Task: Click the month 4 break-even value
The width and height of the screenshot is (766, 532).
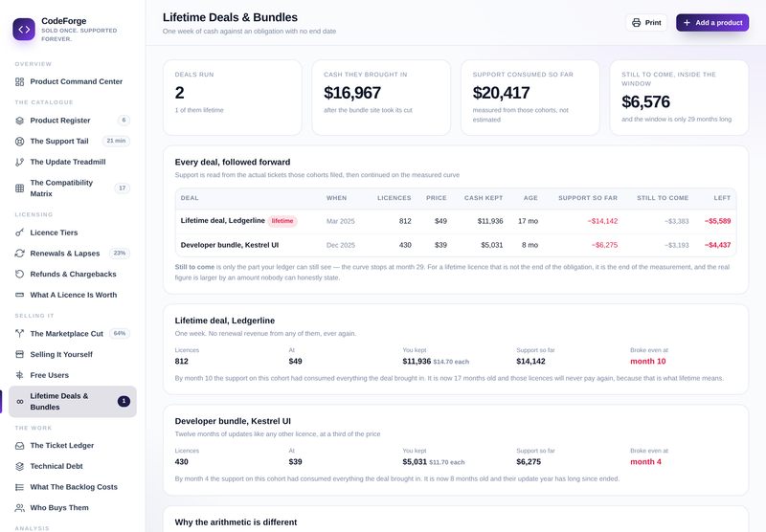Action: pos(645,462)
